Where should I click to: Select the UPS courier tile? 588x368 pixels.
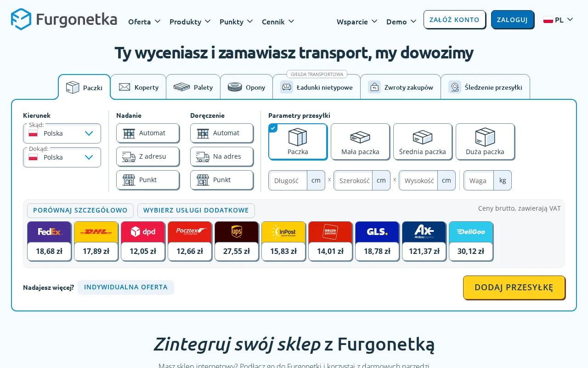pos(237,241)
